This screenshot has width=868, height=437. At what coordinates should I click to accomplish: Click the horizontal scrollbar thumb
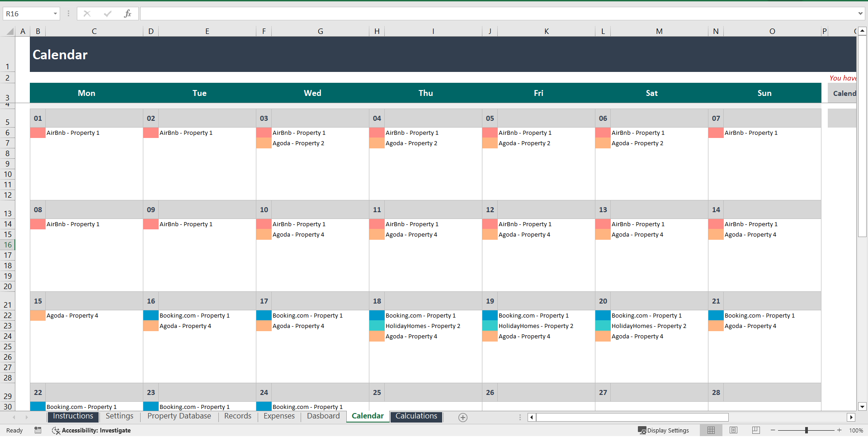click(632, 417)
